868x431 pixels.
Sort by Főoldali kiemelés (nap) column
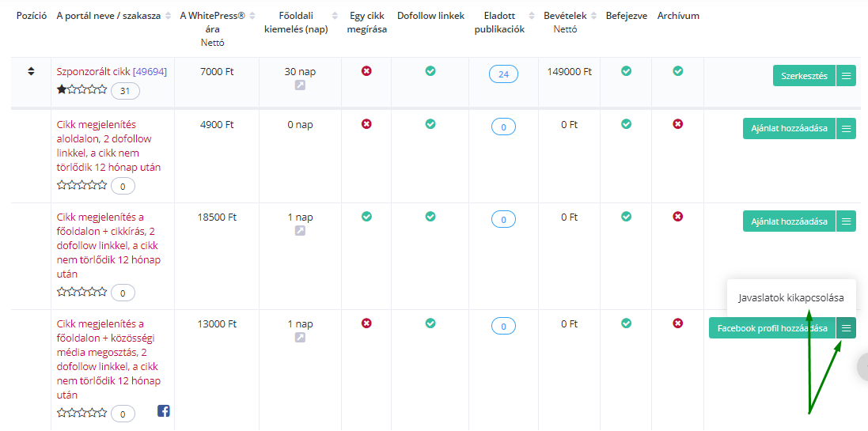(335, 16)
